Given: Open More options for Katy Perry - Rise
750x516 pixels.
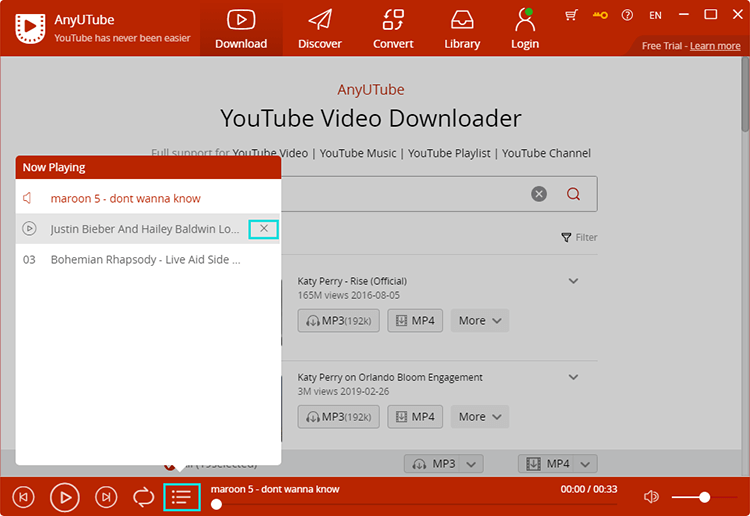Looking at the screenshot, I should (x=480, y=320).
